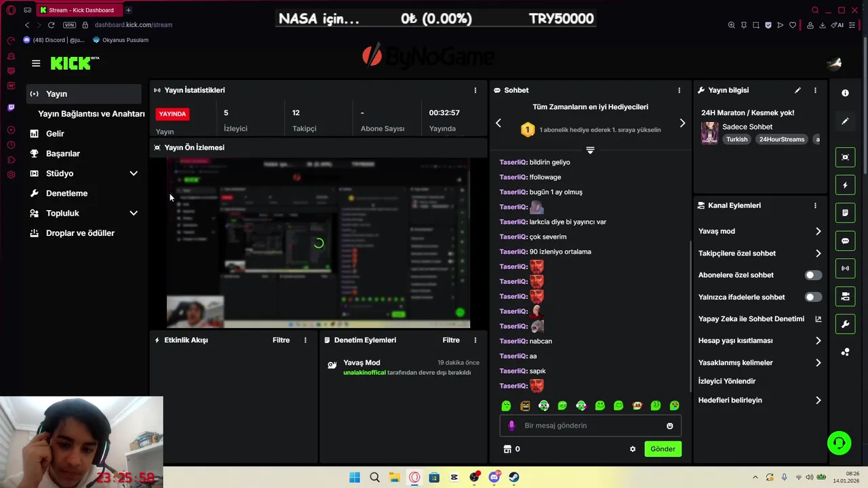Toggle Abonelere özel sohbet switch

click(813, 275)
